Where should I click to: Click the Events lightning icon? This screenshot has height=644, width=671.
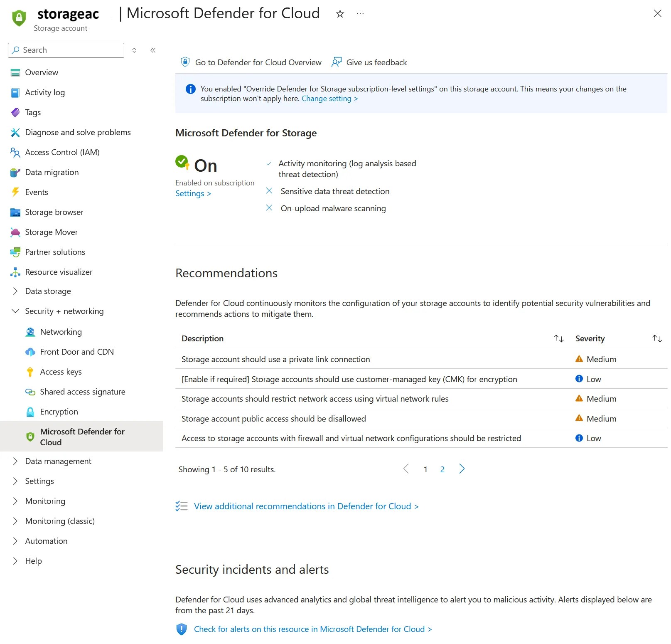(15, 192)
